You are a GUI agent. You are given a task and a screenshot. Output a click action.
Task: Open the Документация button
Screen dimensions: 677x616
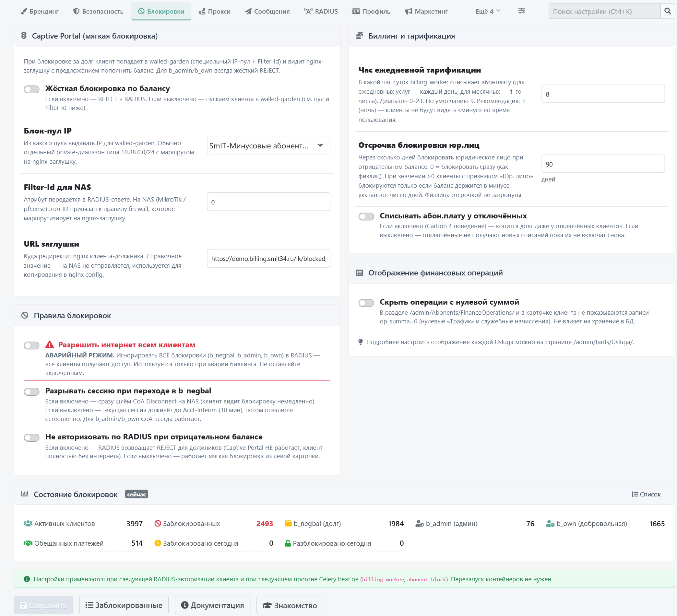pos(213,605)
